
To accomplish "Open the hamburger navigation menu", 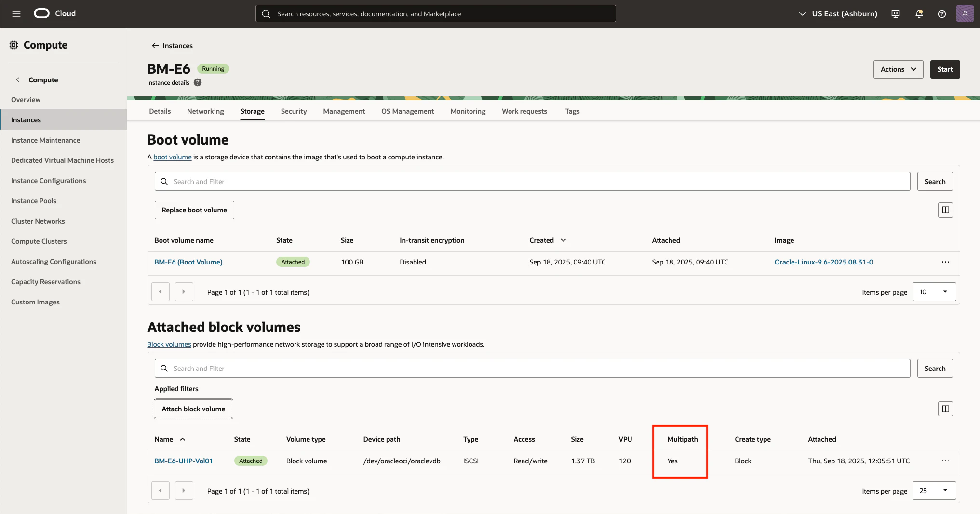I will pos(16,13).
